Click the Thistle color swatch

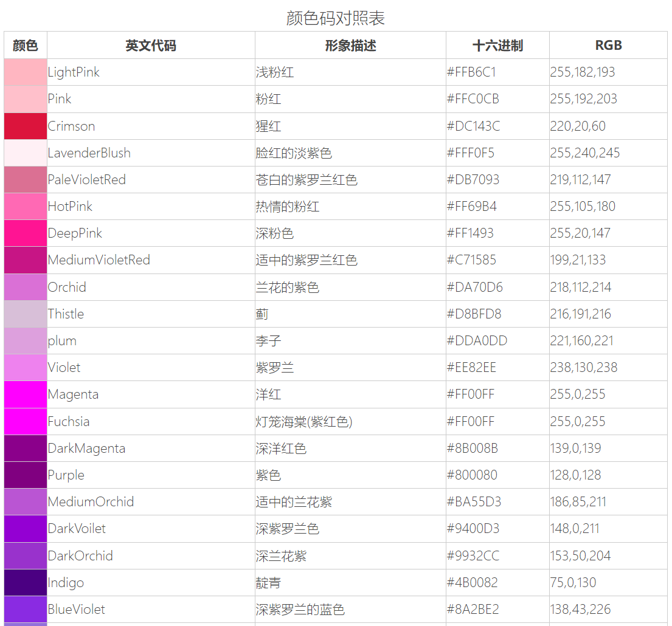24,314
